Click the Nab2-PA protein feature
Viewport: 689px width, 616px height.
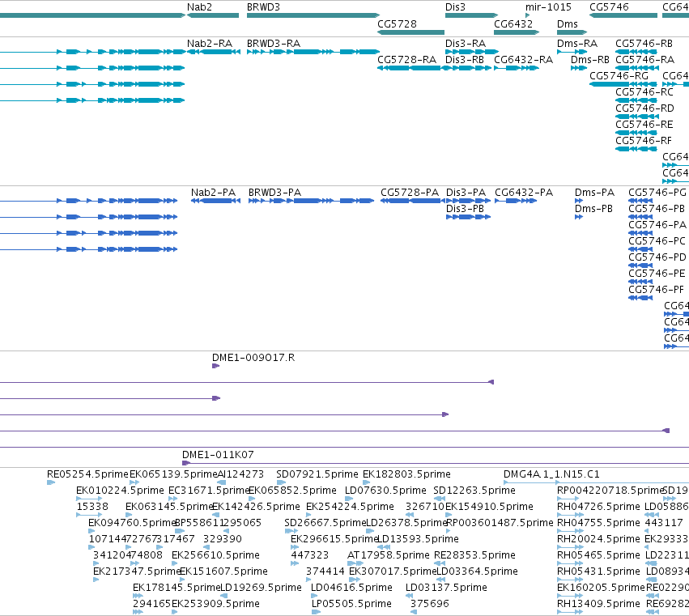click(x=215, y=201)
